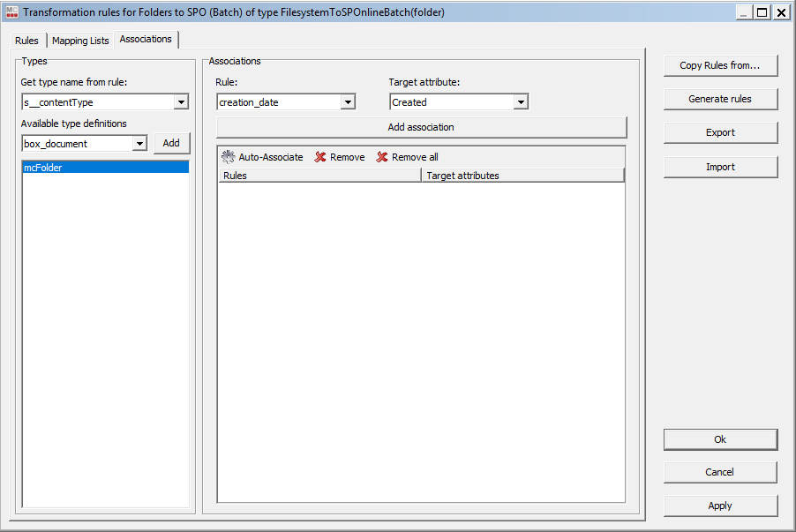796x532 pixels.
Task: Click the Target attributes column header
Action: [522, 176]
